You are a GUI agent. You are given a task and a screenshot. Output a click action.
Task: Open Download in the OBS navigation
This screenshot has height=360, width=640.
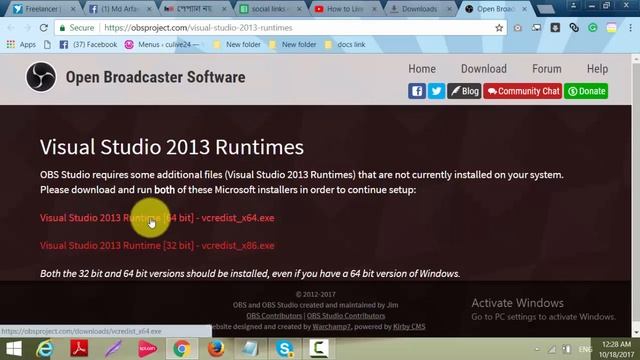click(484, 69)
